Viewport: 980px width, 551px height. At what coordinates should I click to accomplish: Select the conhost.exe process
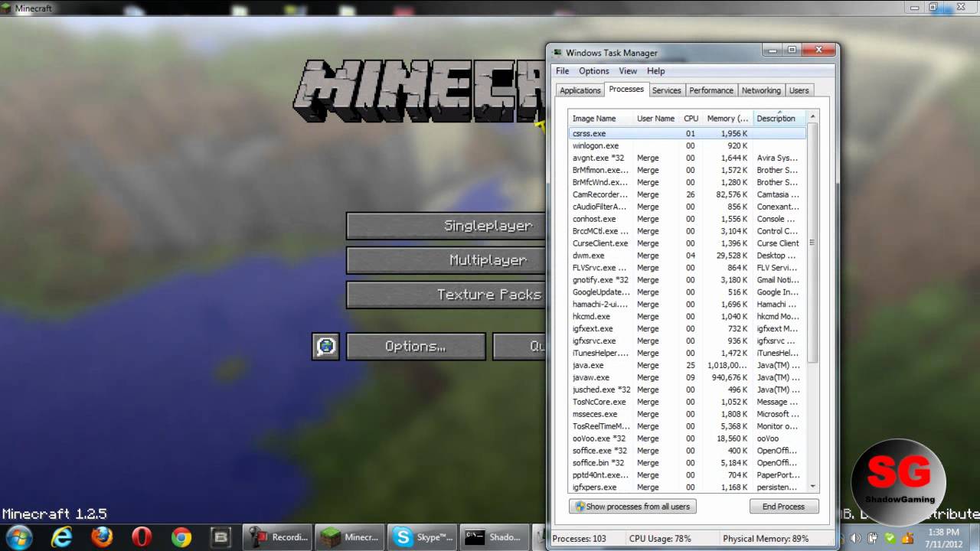688,219
